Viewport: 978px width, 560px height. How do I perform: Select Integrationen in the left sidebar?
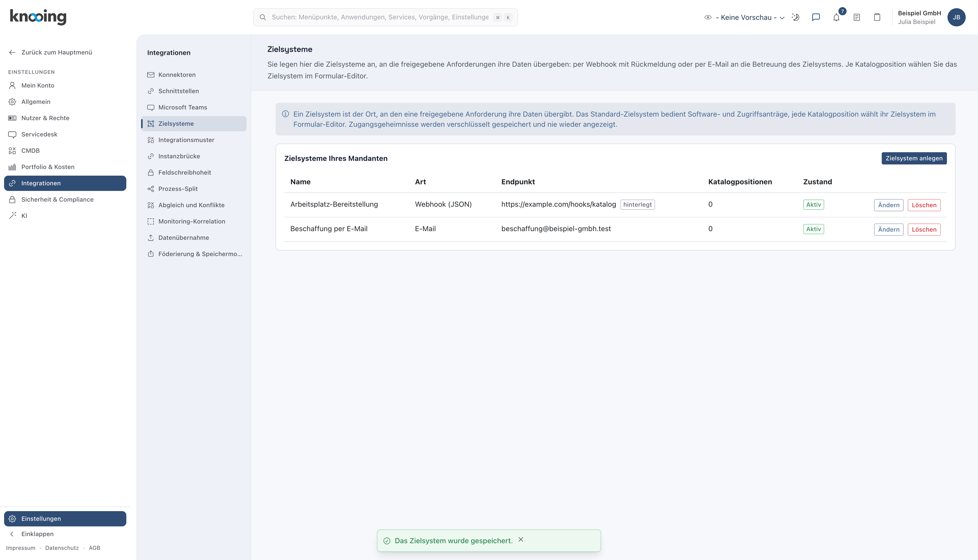[x=65, y=183]
